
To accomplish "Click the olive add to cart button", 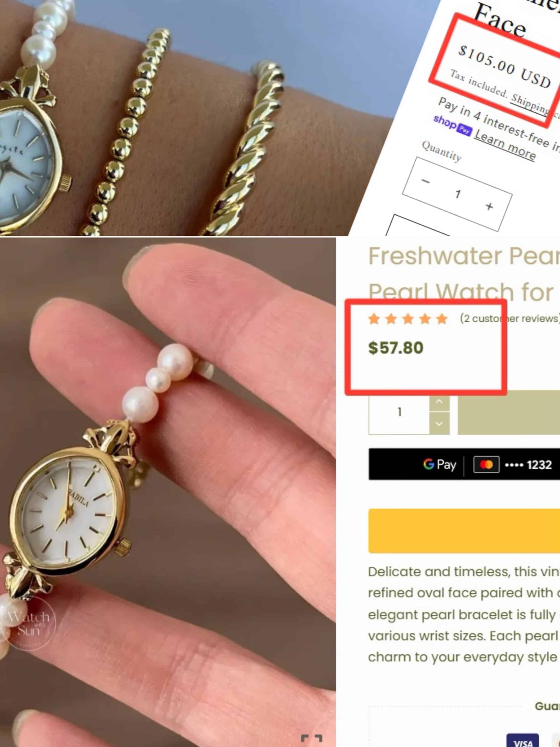I will click(x=509, y=413).
